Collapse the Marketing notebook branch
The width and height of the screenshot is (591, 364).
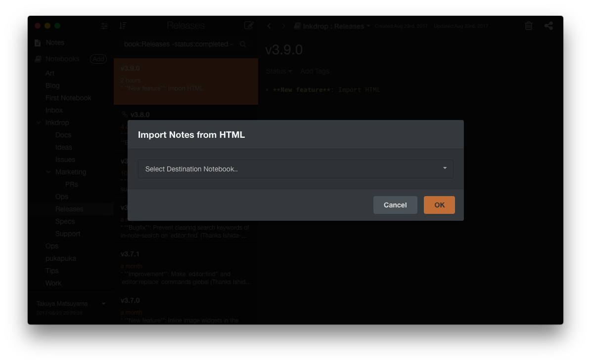(x=48, y=172)
